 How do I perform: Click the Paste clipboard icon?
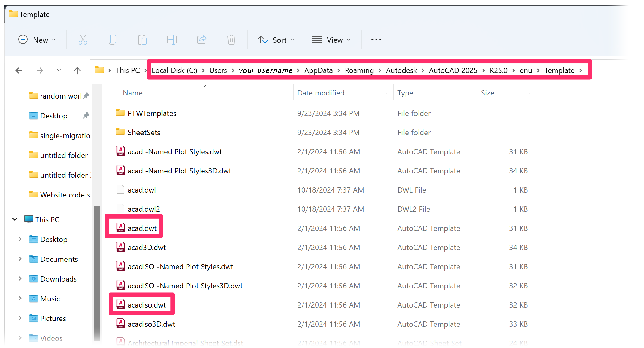(x=142, y=40)
